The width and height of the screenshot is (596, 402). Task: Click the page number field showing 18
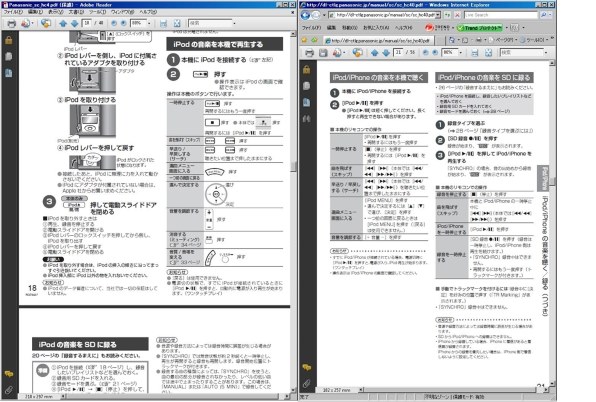(87, 23)
